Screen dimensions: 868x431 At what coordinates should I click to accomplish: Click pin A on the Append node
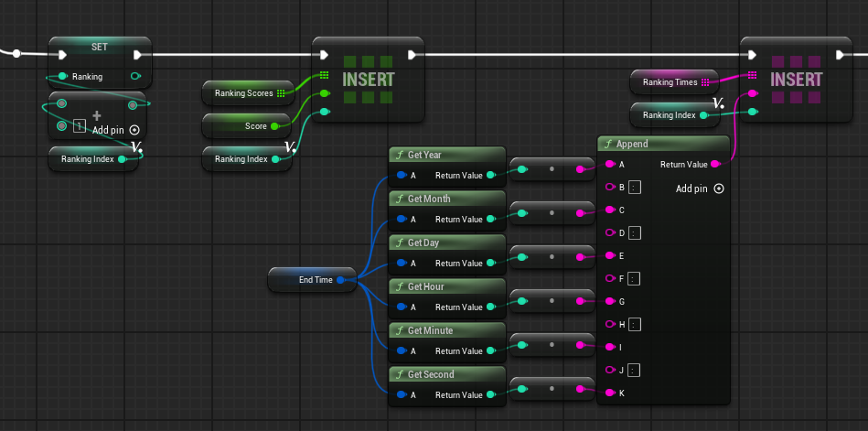(x=610, y=164)
